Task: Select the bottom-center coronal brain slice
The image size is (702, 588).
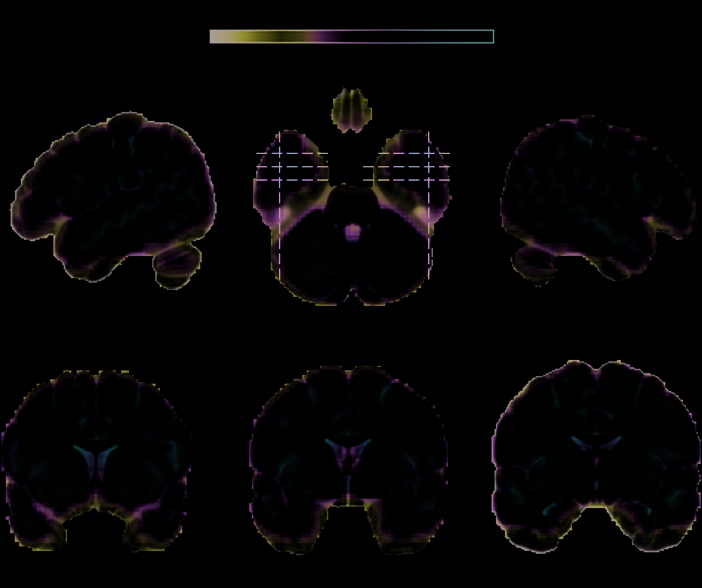Action: point(348,460)
